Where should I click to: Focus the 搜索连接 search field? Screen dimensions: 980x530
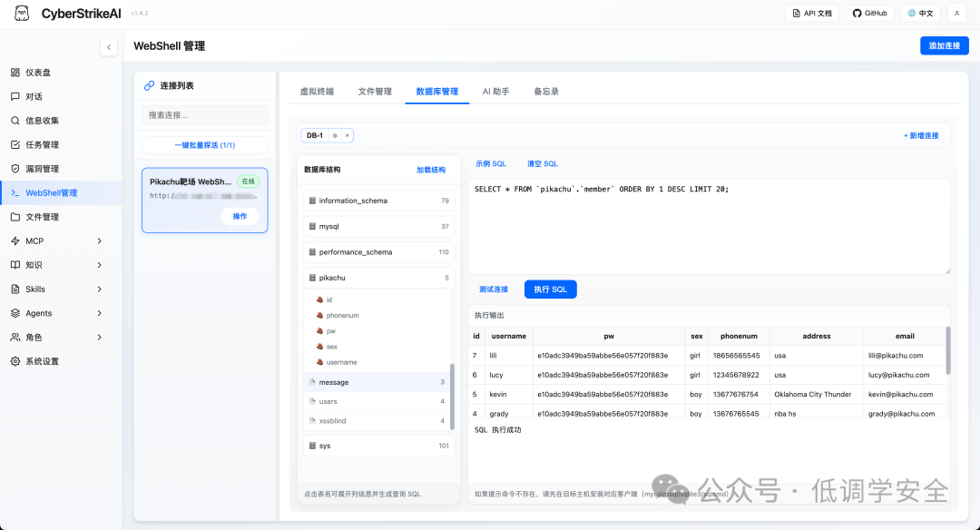pos(205,115)
